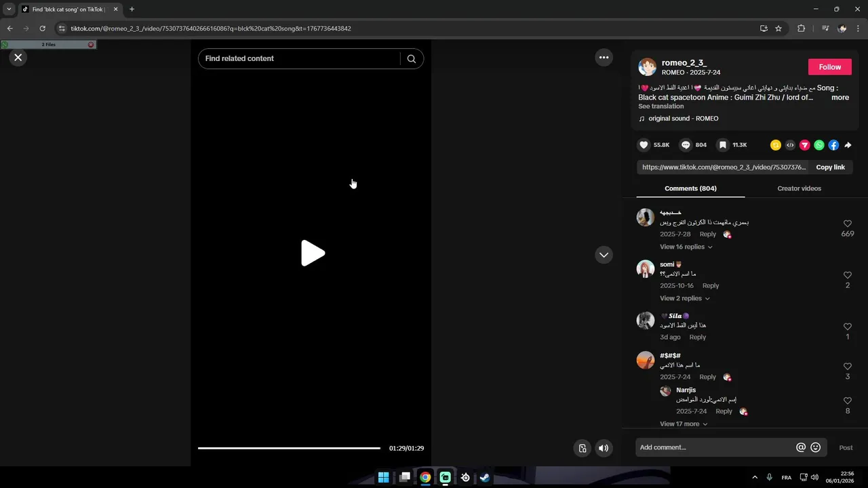Open Steam from taskbar
Image resolution: width=868 pixels, height=488 pixels.
click(485, 477)
